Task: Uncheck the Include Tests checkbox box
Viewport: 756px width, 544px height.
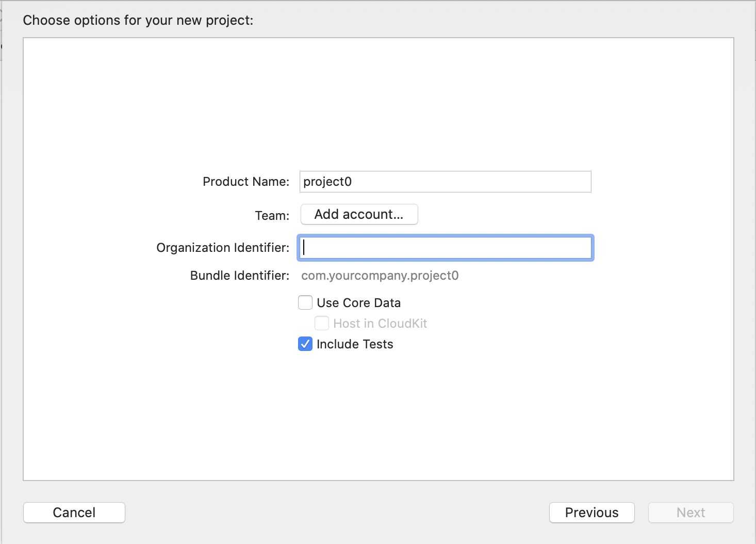Action: (305, 344)
